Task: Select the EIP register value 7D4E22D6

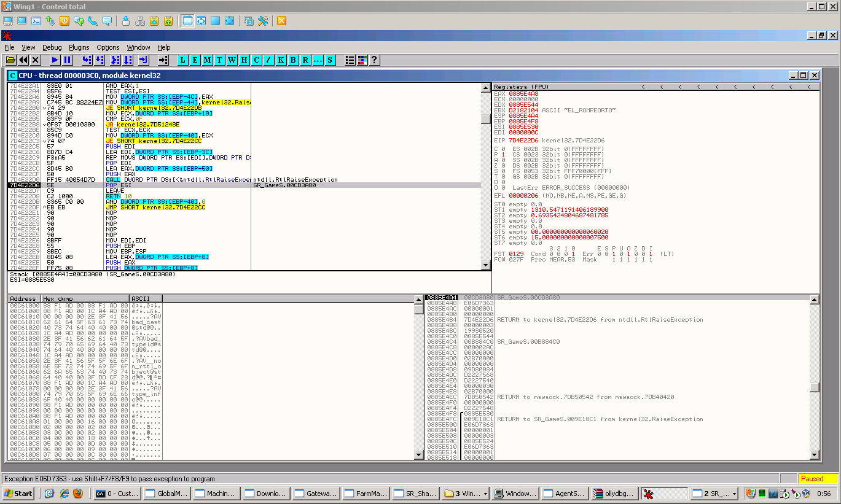Action: coord(524,141)
